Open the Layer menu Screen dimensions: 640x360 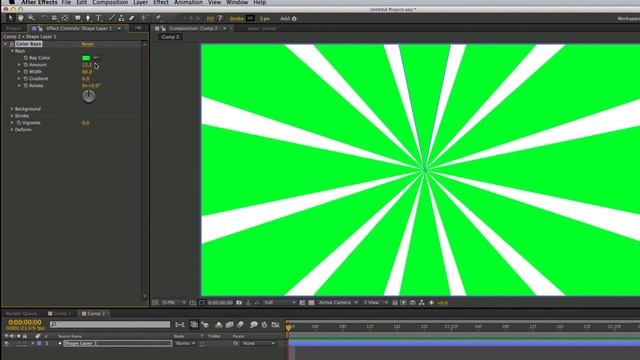[x=140, y=2]
